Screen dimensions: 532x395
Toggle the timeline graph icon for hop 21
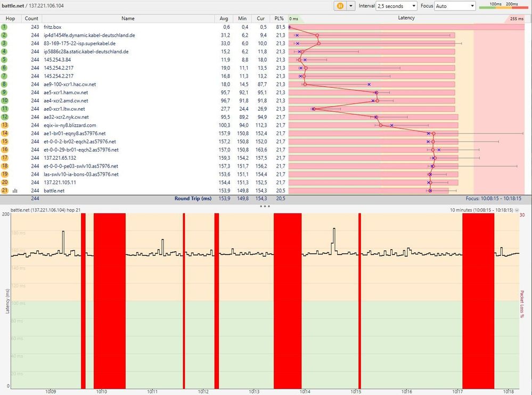[x=14, y=191]
